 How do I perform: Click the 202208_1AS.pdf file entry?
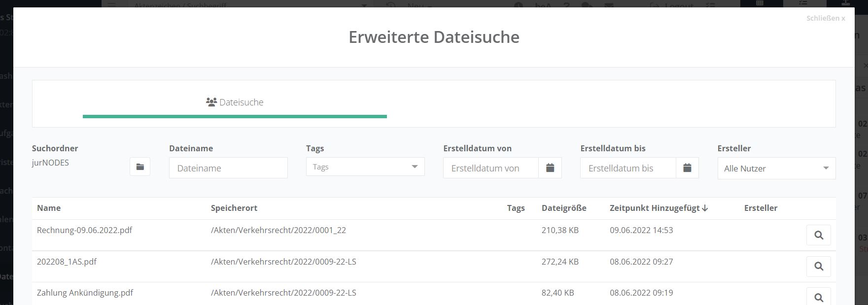[67, 262]
